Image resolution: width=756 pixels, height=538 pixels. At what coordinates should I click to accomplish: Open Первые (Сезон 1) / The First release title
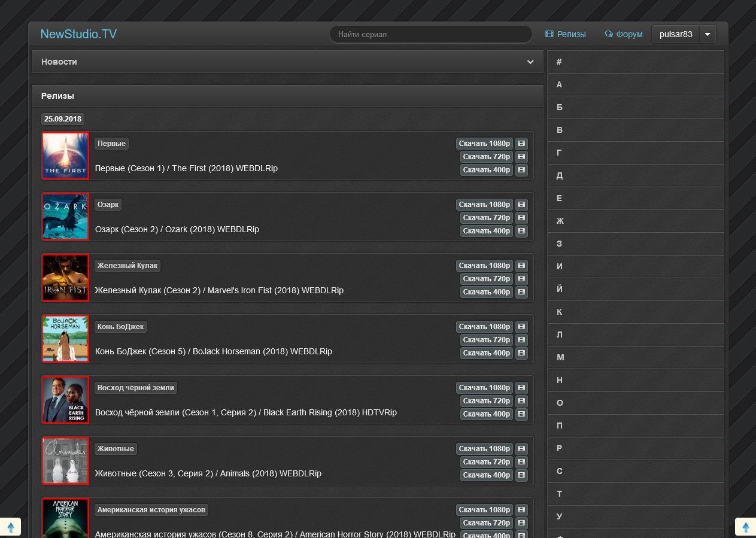[x=186, y=169]
